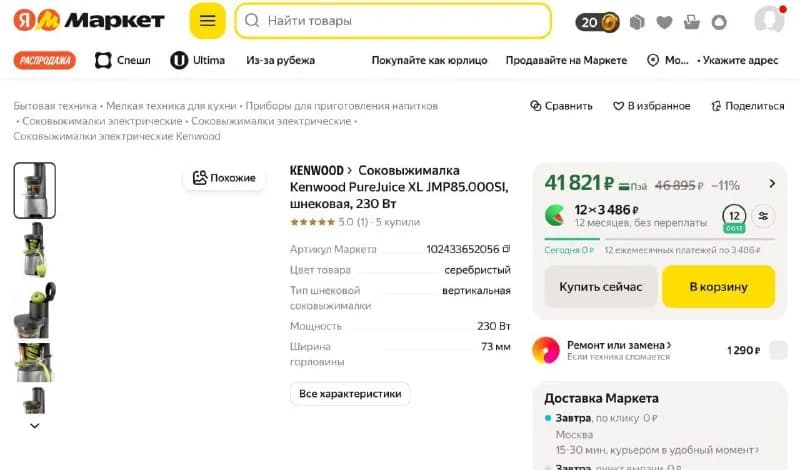The image size is (800, 470).
Task: Click the Купить сейчас button
Action: point(601,287)
